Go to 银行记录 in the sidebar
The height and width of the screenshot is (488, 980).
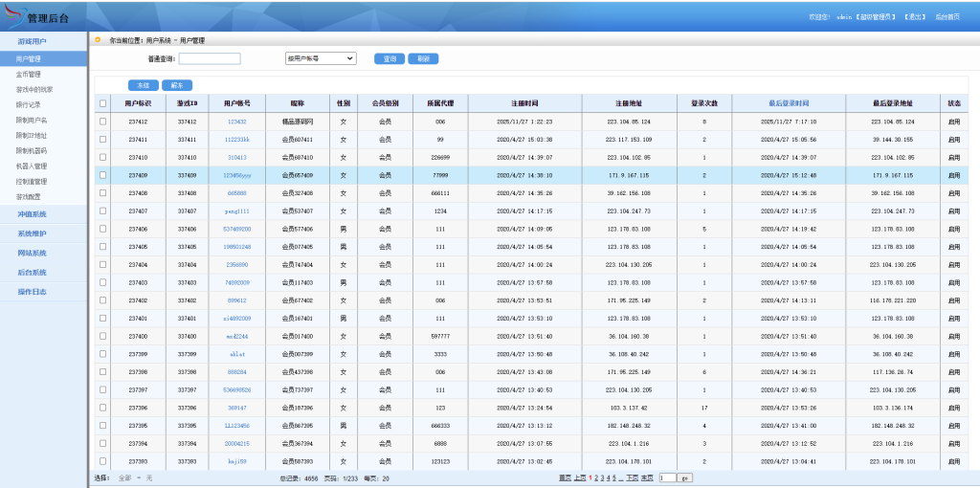28,104
